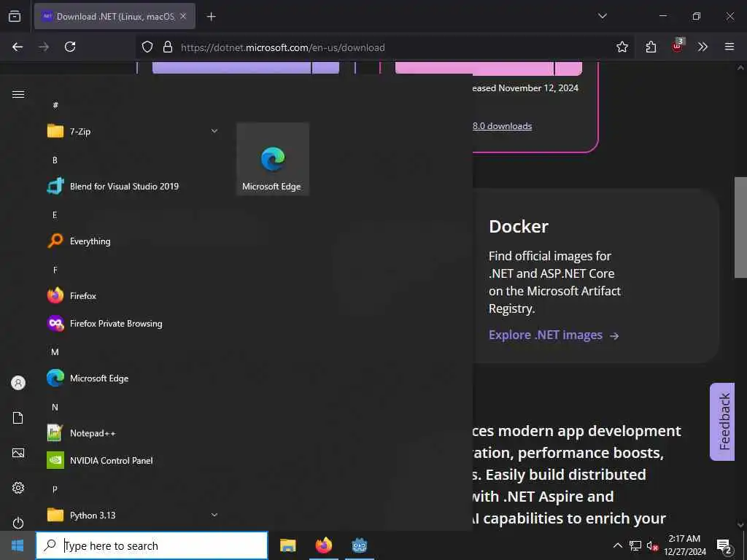Expand the 7-Zip folder in Start menu

click(214, 131)
